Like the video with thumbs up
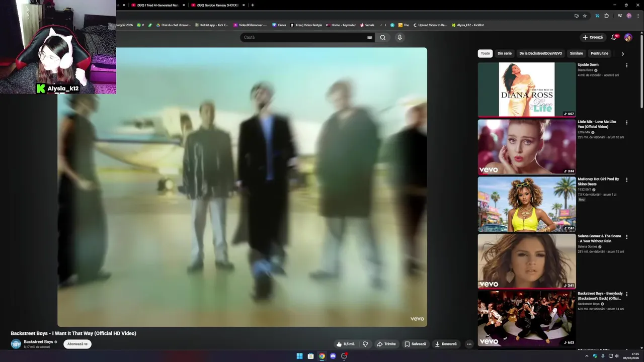 pos(346,344)
